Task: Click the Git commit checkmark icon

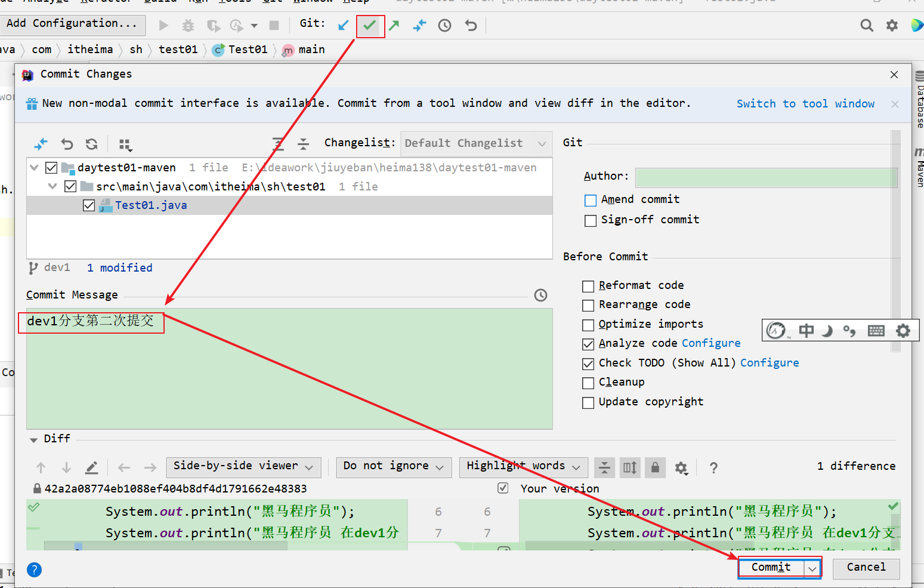Action: [x=370, y=26]
